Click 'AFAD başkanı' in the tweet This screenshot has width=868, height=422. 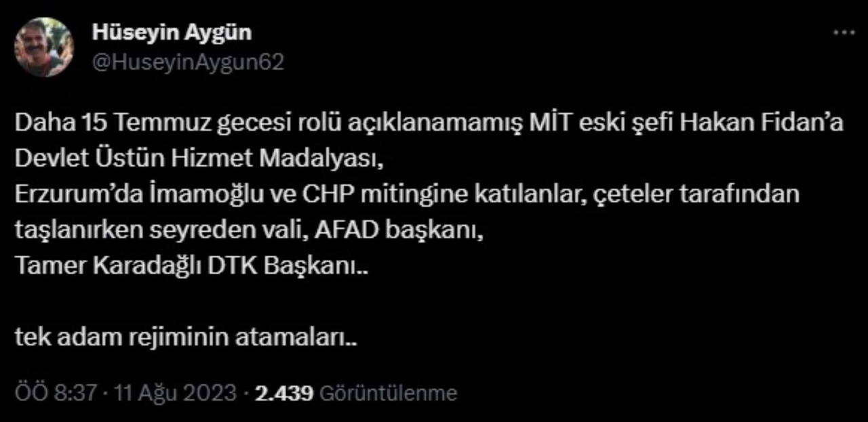click(403, 230)
